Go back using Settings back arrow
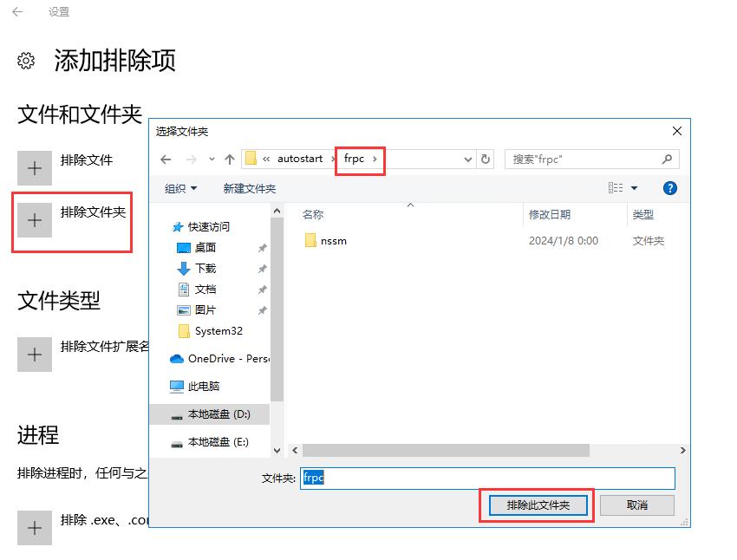737x560 pixels. (17, 12)
